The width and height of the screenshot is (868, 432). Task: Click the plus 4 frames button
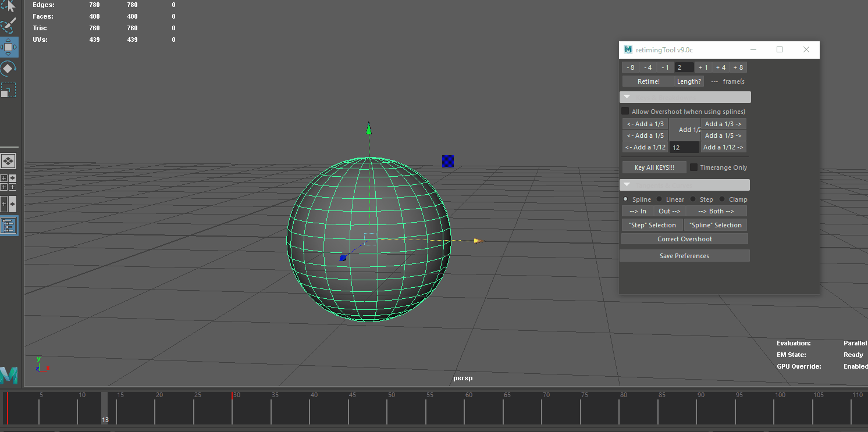[720, 67]
